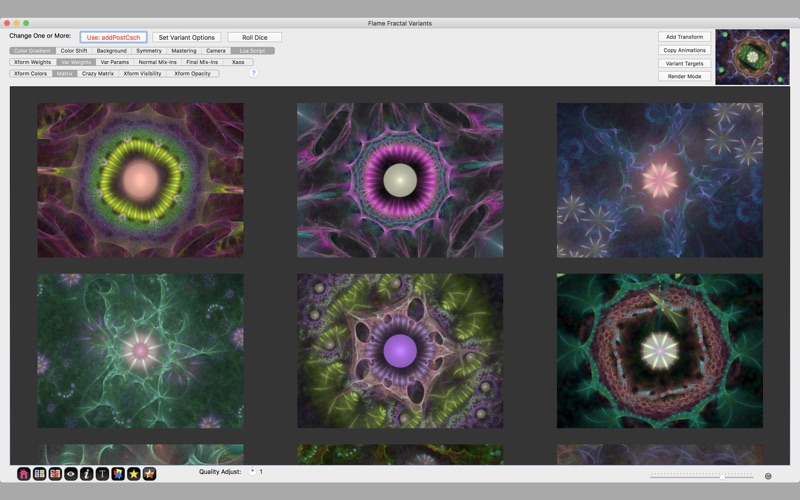Click the circular icon next to bottom slider
The height and width of the screenshot is (500, 800).
click(x=768, y=476)
